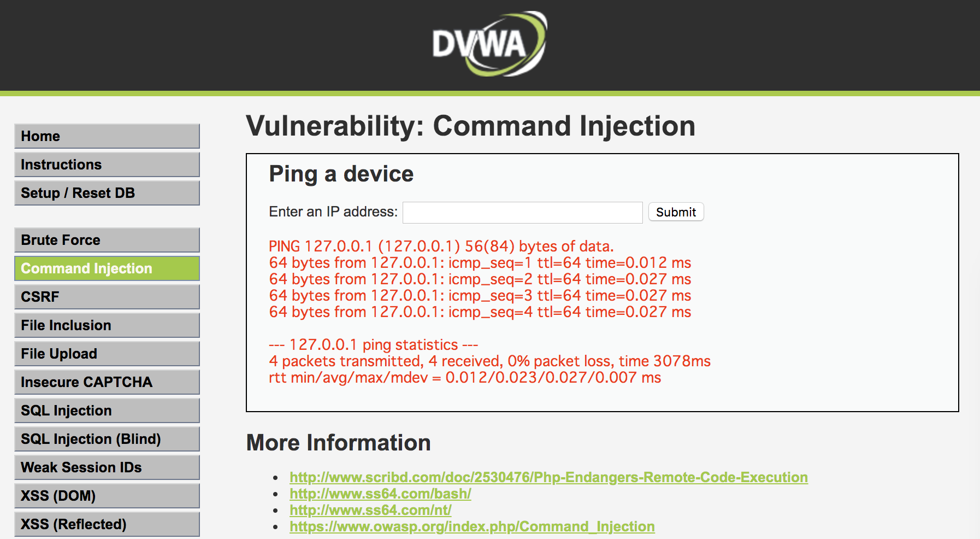Follow the ss64.com/bash link
The height and width of the screenshot is (539, 980).
(380, 494)
